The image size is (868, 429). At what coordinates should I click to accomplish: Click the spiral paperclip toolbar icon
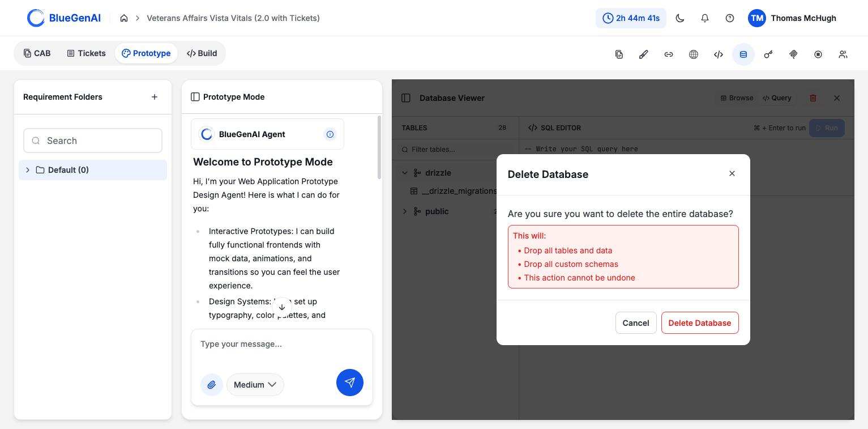(793, 54)
